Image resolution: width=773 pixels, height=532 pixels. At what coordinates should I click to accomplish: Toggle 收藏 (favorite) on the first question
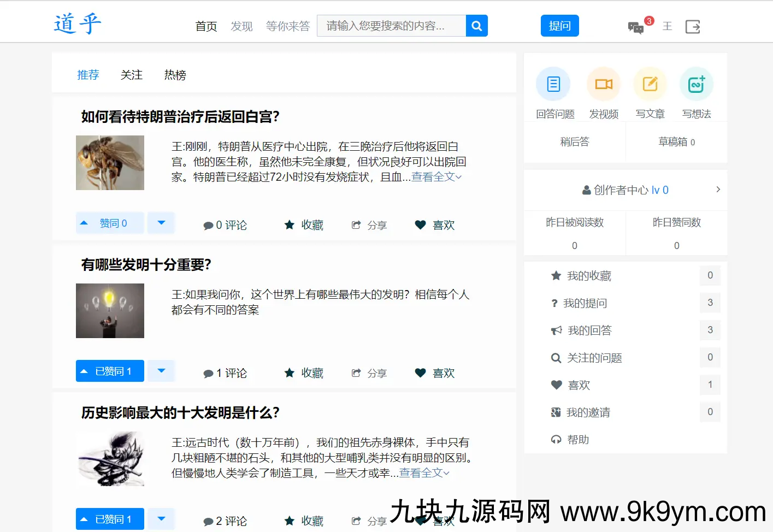coord(303,224)
